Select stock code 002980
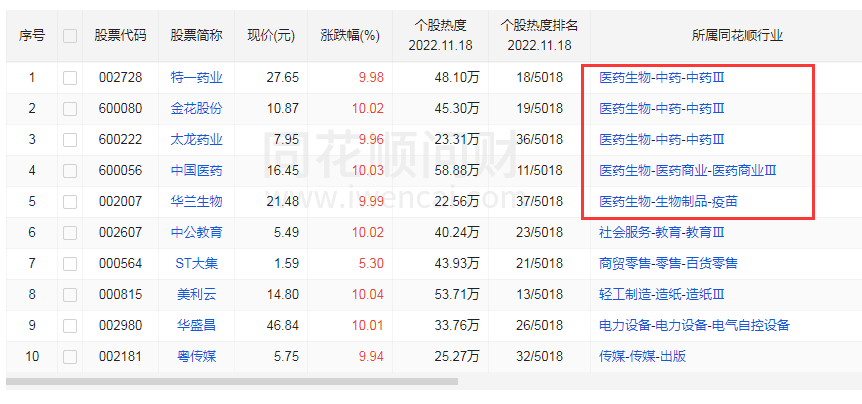 120,325
